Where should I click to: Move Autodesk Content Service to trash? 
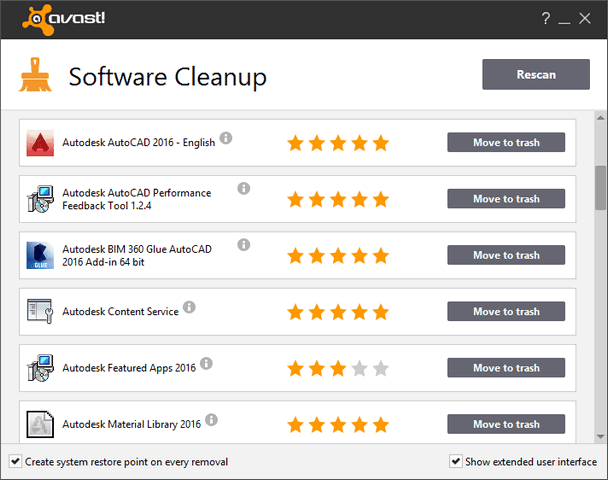tap(506, 311)
